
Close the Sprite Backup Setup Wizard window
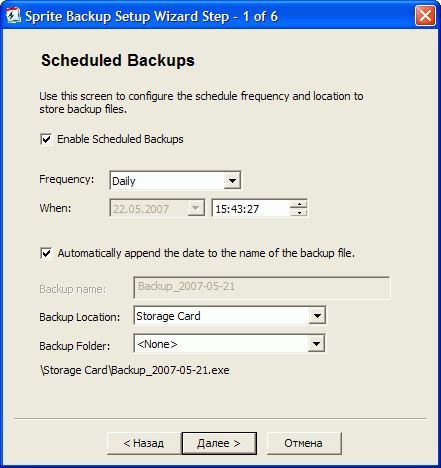click(x=425, y=16)
